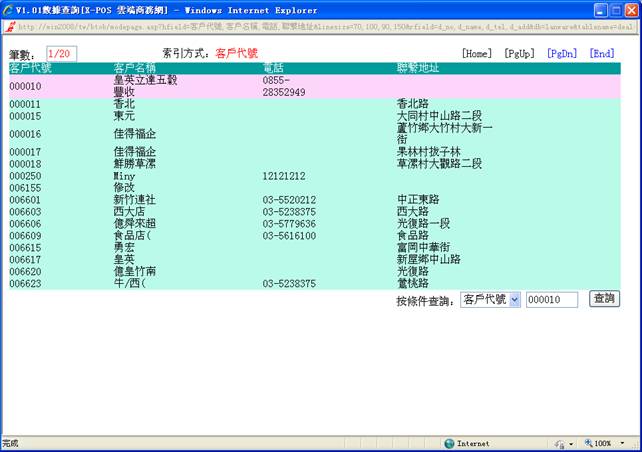
Task: Go to the last page via [End]
Action: [x=602, y=53]
